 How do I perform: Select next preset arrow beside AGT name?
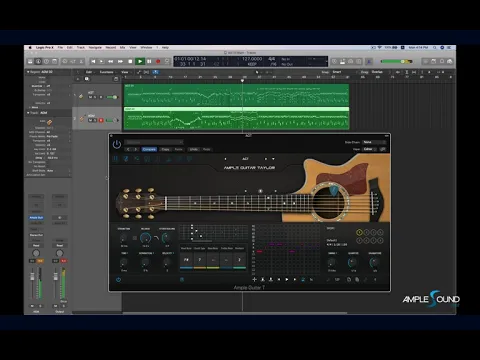tap(266, 159)
